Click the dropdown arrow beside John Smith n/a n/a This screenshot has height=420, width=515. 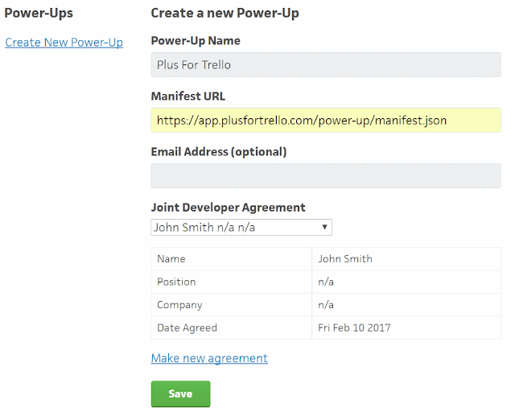click(324, 227)
